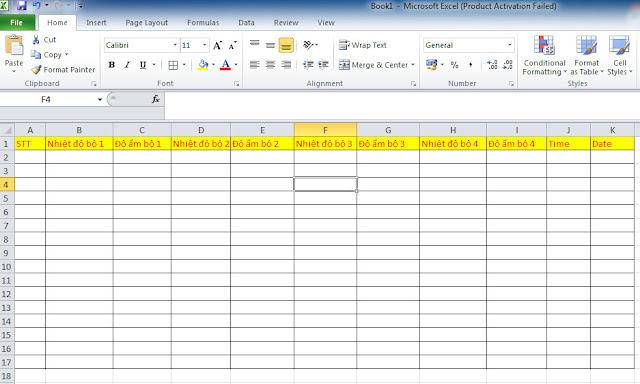
Task: Expand the Paste options arrow
Action: tap(14, 72)
